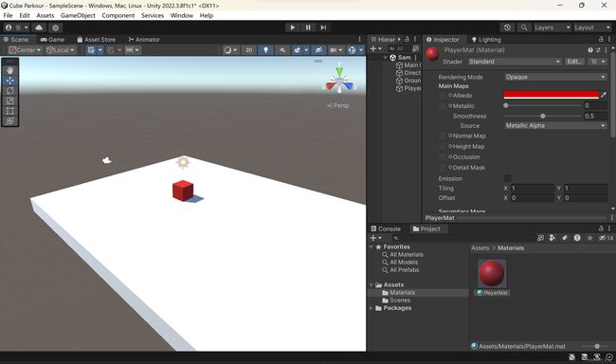Screen dimensions: 616x364
Task: Toggle scene lighting bulb button
Action: 266,50
